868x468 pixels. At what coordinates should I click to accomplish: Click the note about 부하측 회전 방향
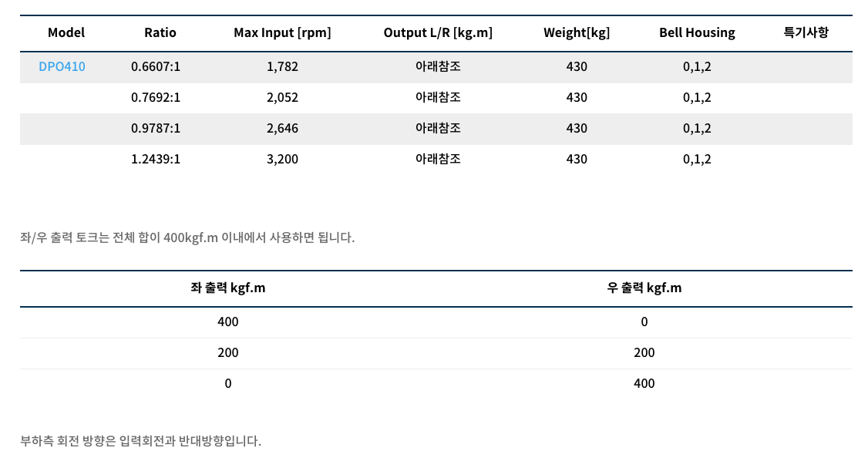141,442
